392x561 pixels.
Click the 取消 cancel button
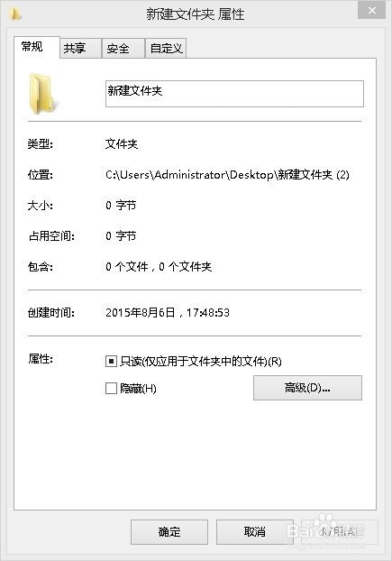click(255, 532)
